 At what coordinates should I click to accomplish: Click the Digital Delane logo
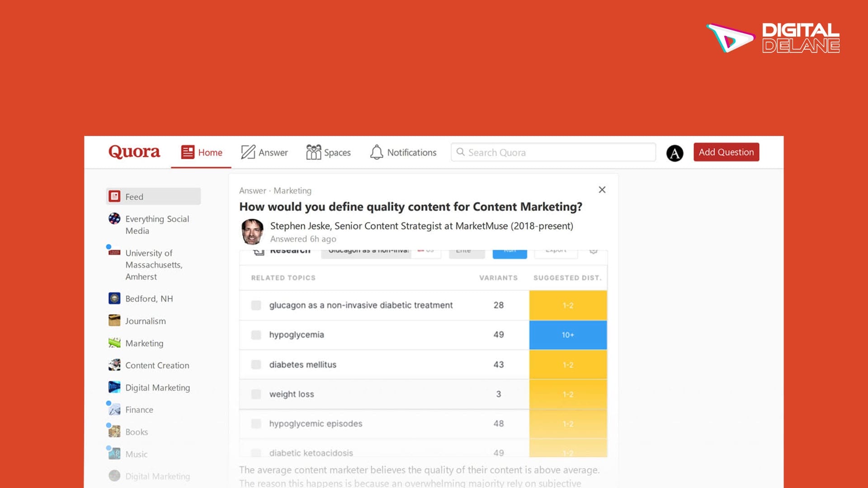click(773, 38)
